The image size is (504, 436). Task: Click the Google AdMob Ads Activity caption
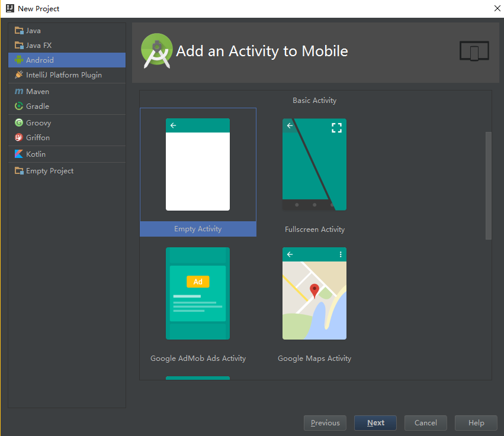(x=198, y=359)
